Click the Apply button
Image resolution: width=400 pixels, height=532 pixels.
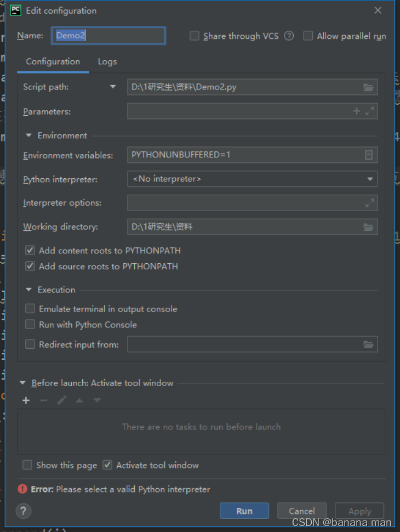point(359,511)
